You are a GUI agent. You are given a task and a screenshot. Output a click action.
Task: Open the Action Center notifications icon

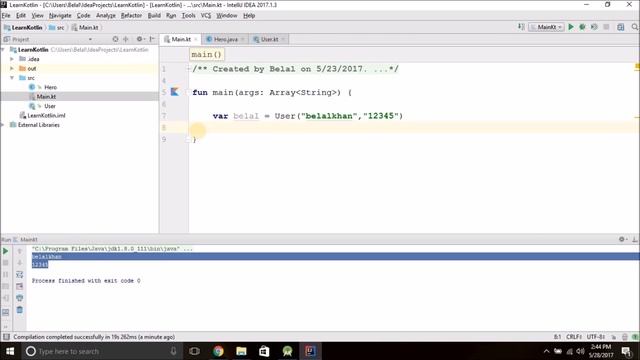(x=626, y=351)
